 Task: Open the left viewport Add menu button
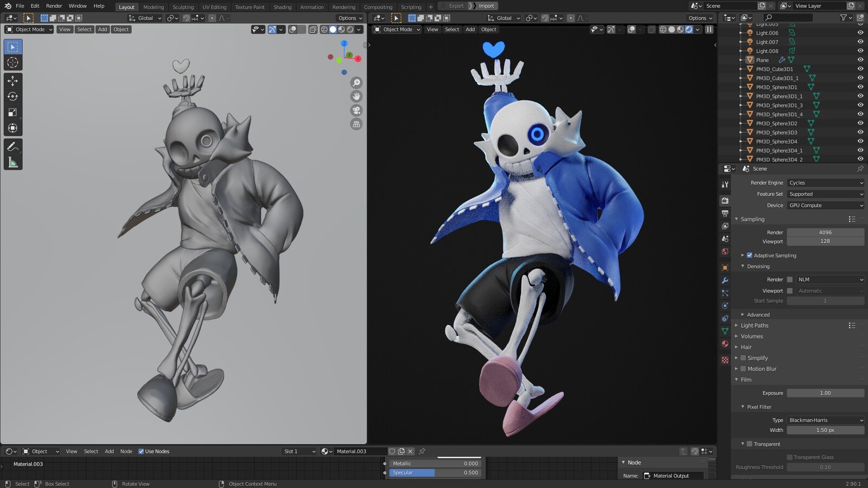[103, 29]
